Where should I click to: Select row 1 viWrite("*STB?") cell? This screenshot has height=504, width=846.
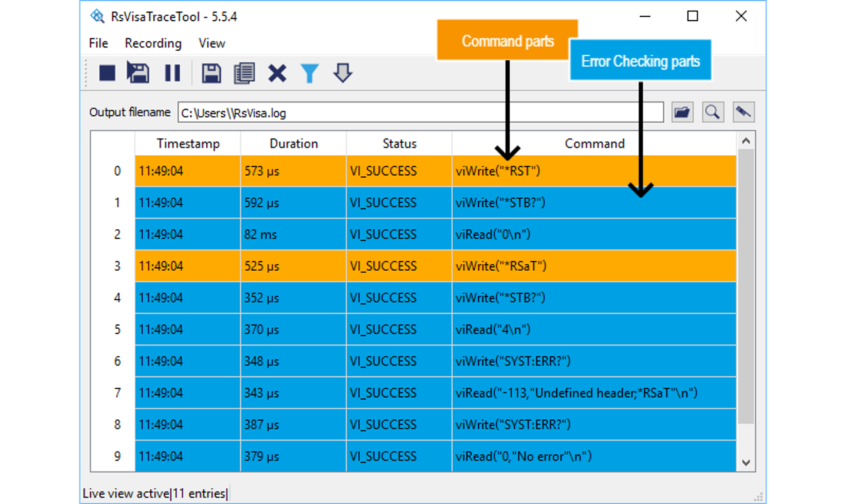[594, 203]
